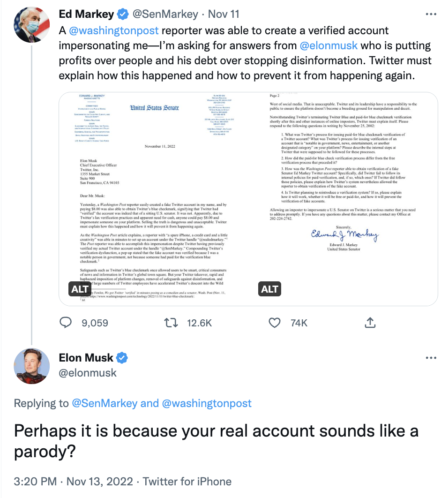Click the Nov 11 tweet date
This screenshot has height=498, width=448.
tap(224, 14)
